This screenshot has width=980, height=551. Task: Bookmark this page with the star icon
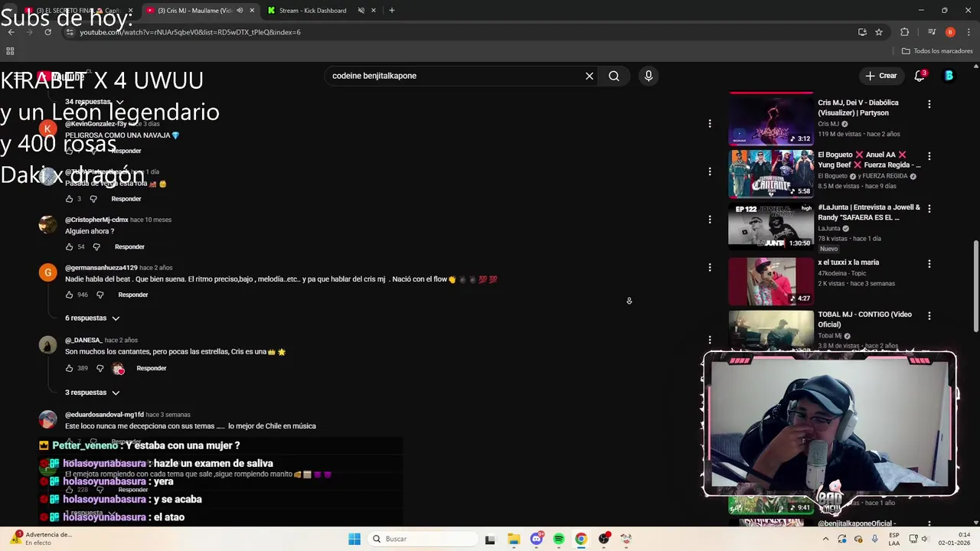[x=879, y=32]
